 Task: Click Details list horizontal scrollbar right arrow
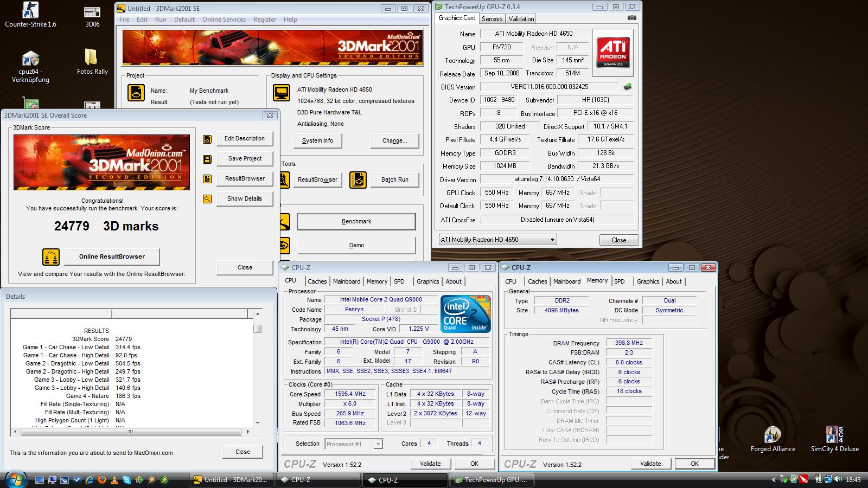(248, 432)
